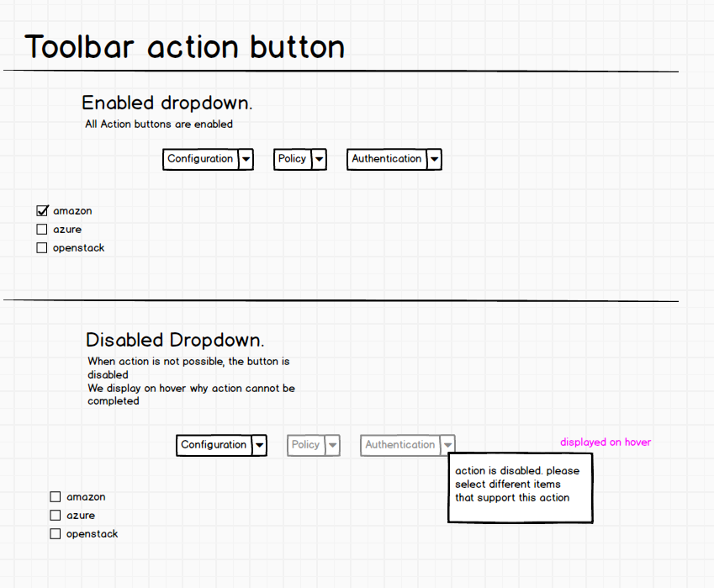This screenshot has width=714, height=588.
Task: Click the enabled Authentication button label
Action: pyautogui.click(x=387, y=159)
